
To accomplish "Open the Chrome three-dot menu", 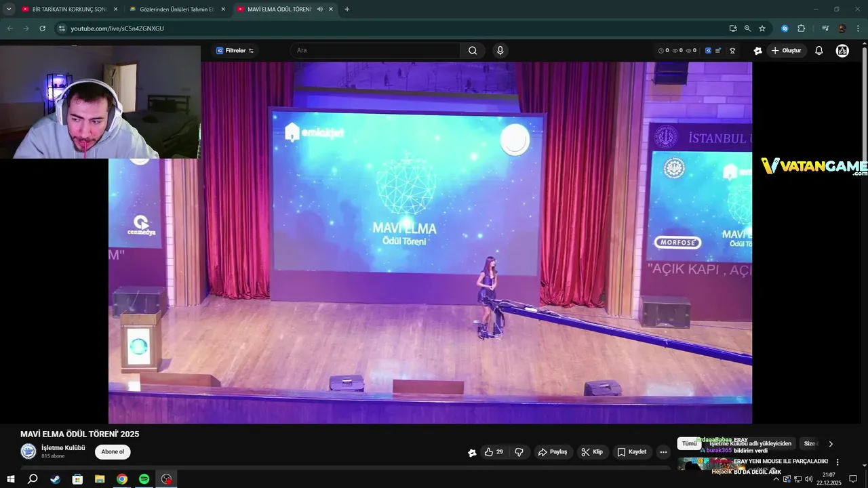I will [x=858, y=28].
